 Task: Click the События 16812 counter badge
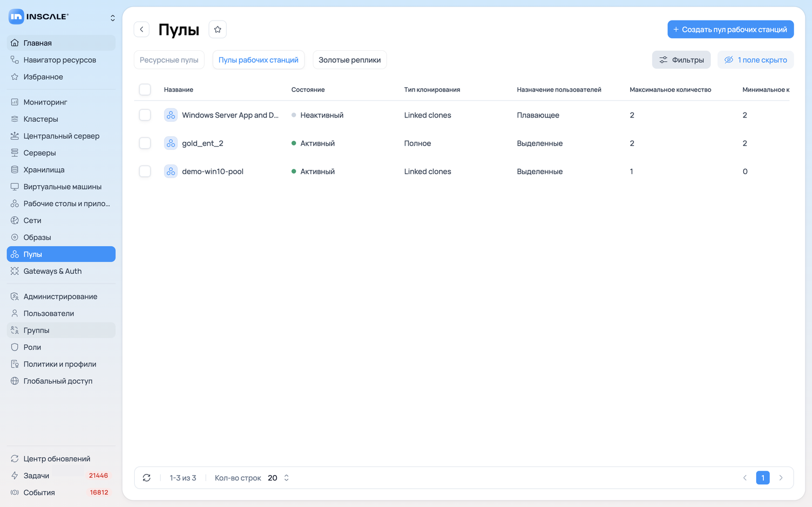tap(99, 492)
